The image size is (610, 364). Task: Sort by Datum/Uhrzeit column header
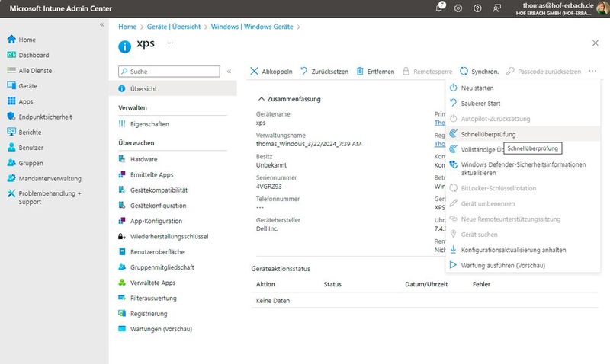(426, 284)
